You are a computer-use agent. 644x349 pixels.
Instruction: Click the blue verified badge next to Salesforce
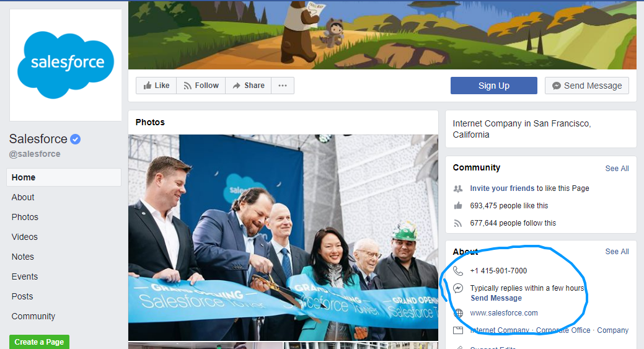pyautogui.click(x=75, y=139)
